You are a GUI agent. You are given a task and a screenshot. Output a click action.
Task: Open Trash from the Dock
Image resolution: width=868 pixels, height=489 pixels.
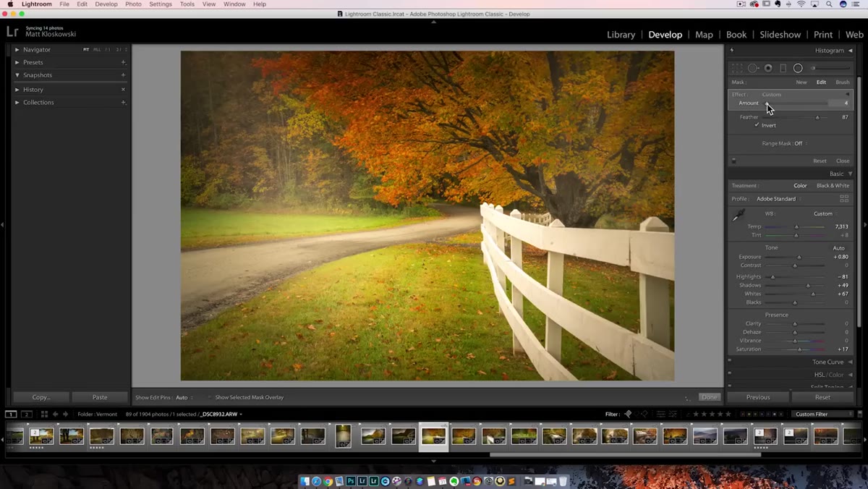[563, 481]
